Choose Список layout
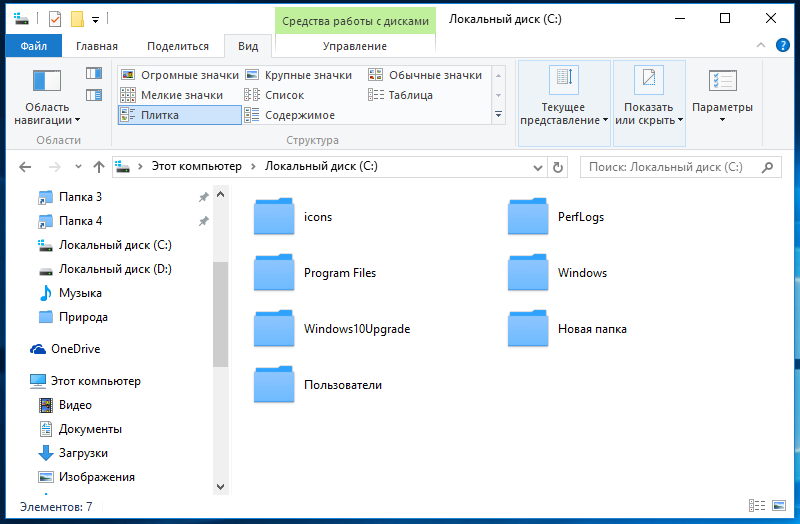This screenshot has width=800, height=524. point(274,95)
